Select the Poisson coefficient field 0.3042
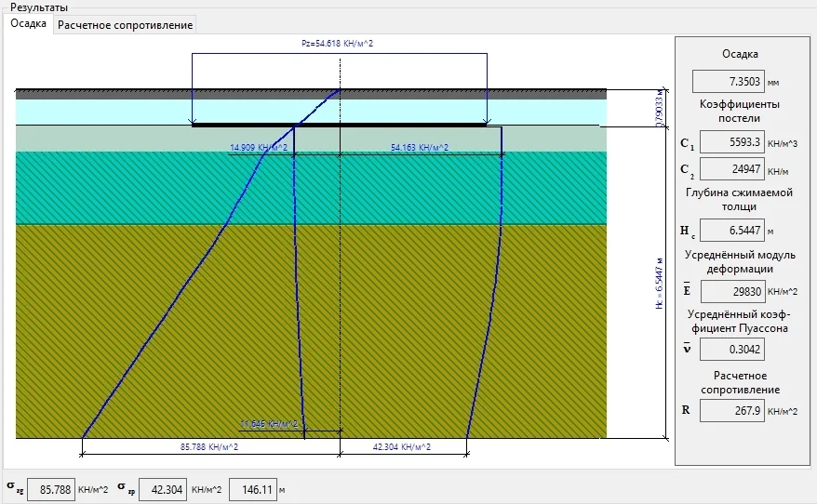The width and height of the screenshot is (817, 504). [x=731, y=350]
